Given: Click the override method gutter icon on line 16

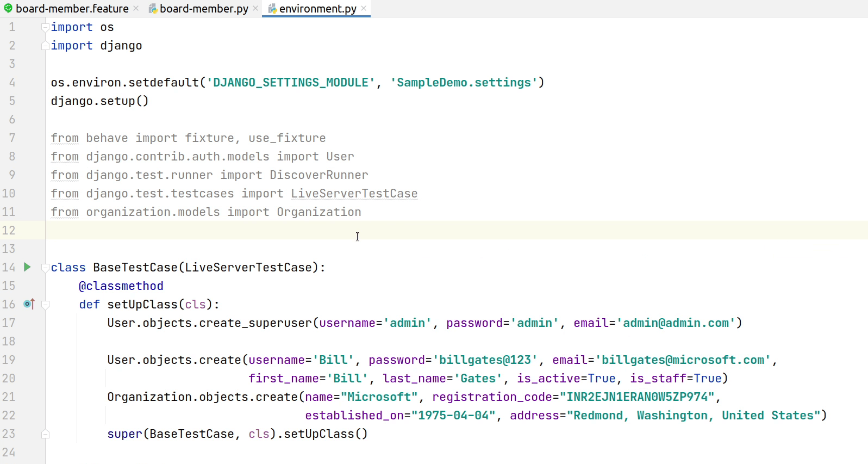Looking at the screenshot, I should (x=29, y=304).
